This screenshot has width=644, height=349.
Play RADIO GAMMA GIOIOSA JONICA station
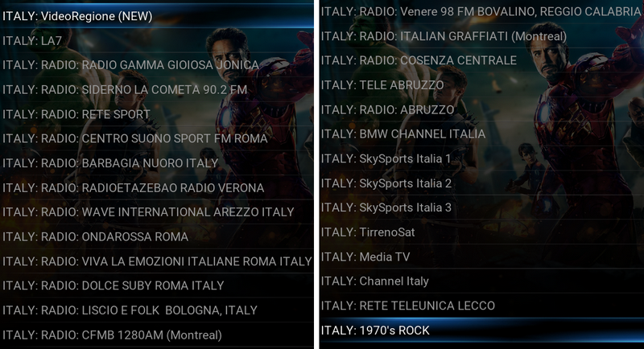157,65
